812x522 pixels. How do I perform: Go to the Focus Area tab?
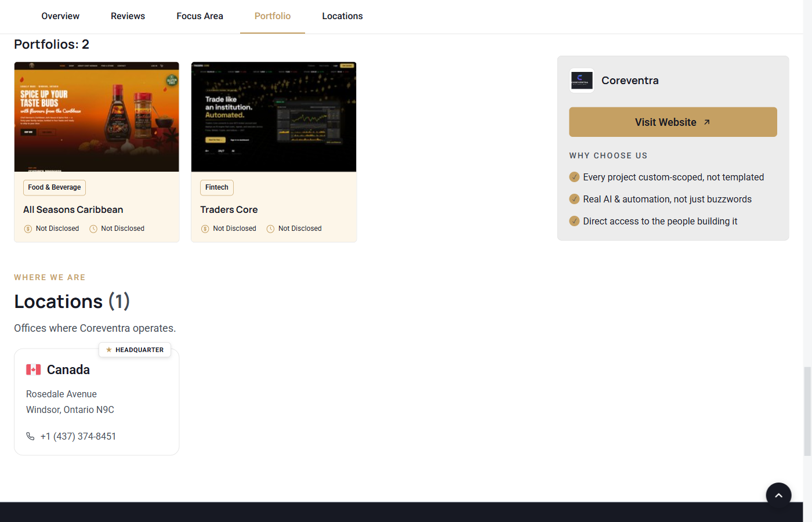pos(200,16)
